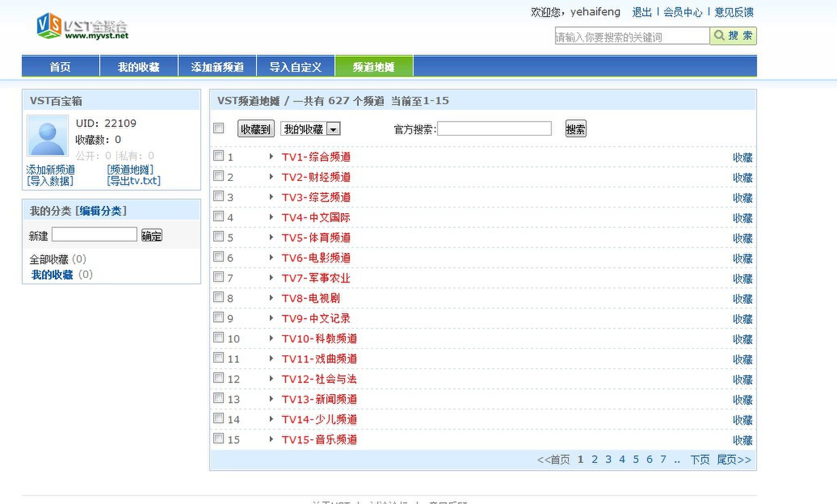Jump to 尾页>> last page

(734, 460)
